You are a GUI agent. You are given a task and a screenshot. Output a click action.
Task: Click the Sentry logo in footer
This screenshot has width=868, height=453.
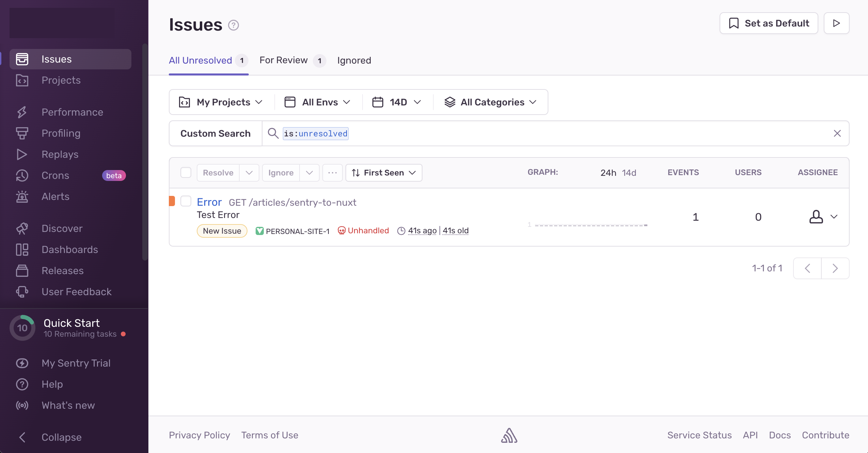(x=509, y=435)
